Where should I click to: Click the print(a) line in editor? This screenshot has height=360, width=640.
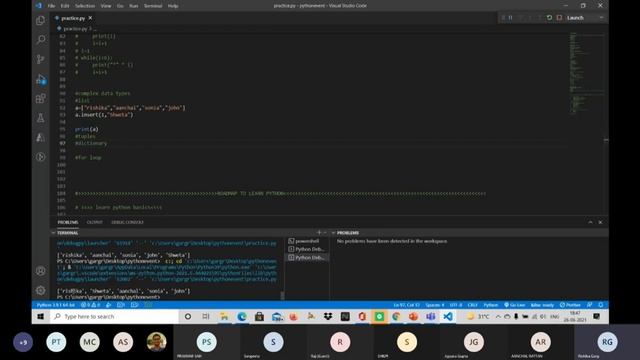tap(87, 129)
